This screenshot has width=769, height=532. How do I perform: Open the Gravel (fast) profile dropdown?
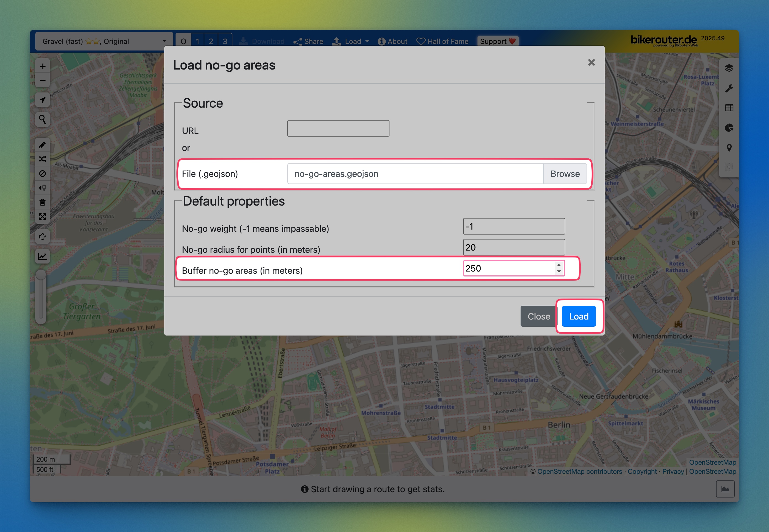click(104, 41)
